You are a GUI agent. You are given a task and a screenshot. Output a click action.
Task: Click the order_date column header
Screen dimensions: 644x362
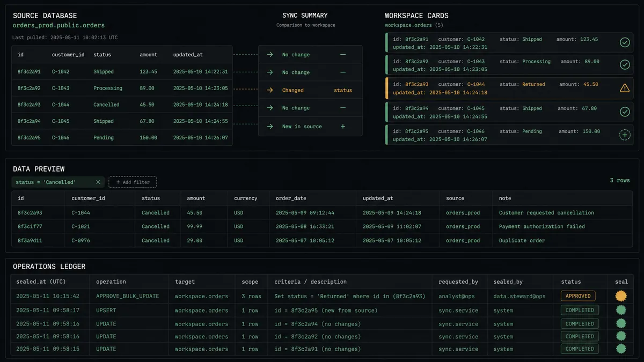[x=291, y=198]
